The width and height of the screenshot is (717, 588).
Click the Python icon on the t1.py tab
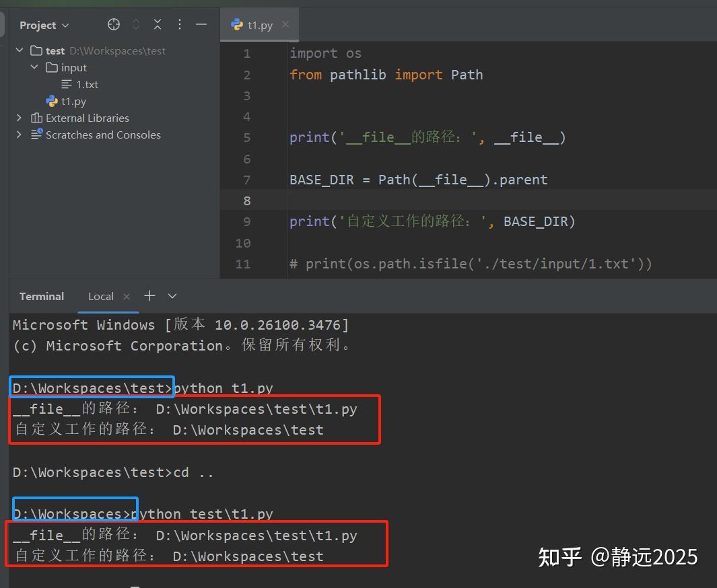pos(237,24)
